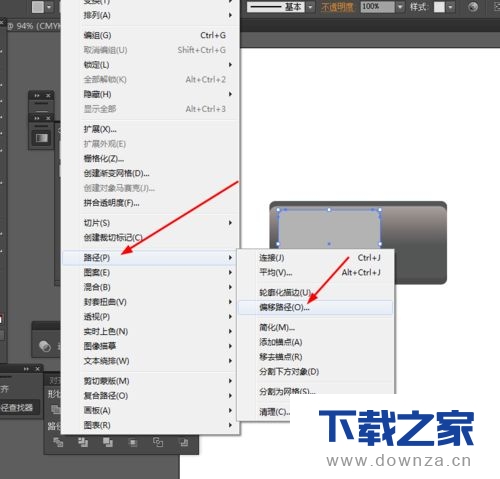Choose 拼合透明度(F)... menu entry
Screen dimensions: 500x479
click(x=151, y=203)
